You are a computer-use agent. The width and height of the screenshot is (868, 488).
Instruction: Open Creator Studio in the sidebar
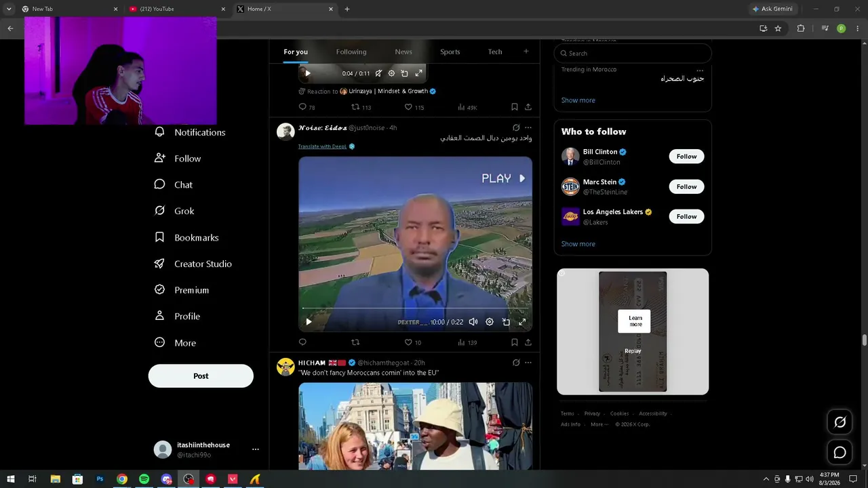click(x=193, y=264)
